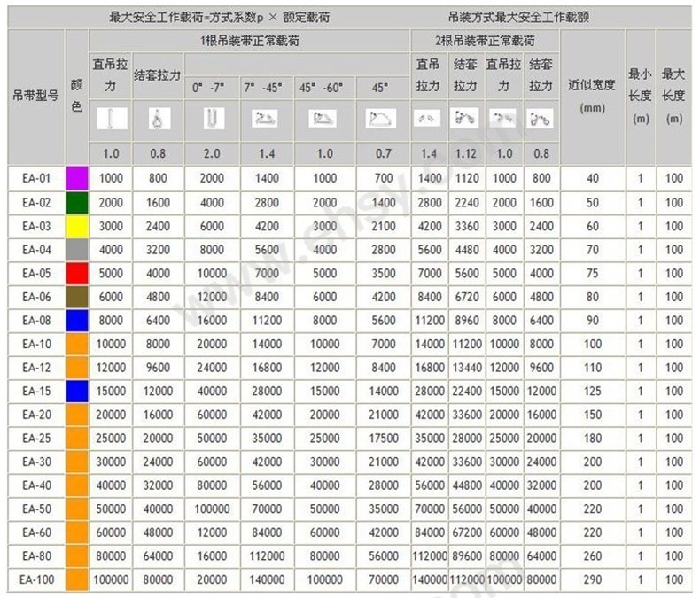Click the 45°-60° lifting angle diagram
Image resolution: width=700 pixels, height=598 pixels.
click(323, 119)
